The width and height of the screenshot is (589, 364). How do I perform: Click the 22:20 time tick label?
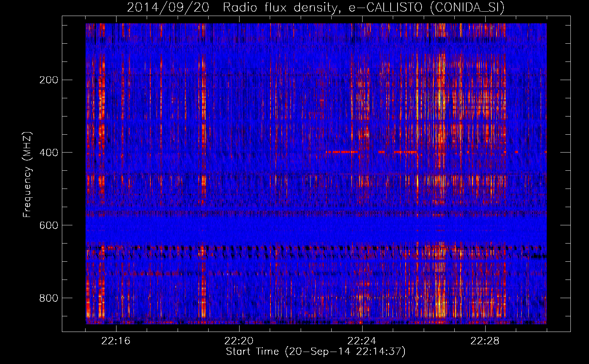coord(239,341)
